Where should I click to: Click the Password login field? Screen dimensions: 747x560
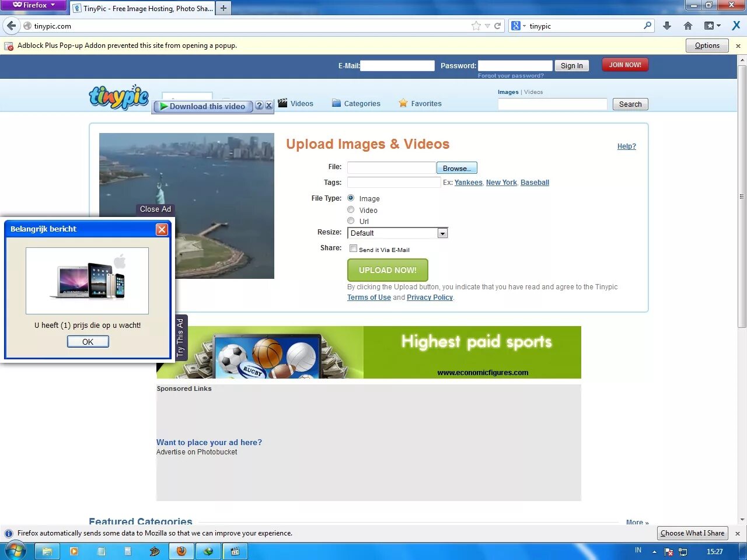[x=515, y=66]
